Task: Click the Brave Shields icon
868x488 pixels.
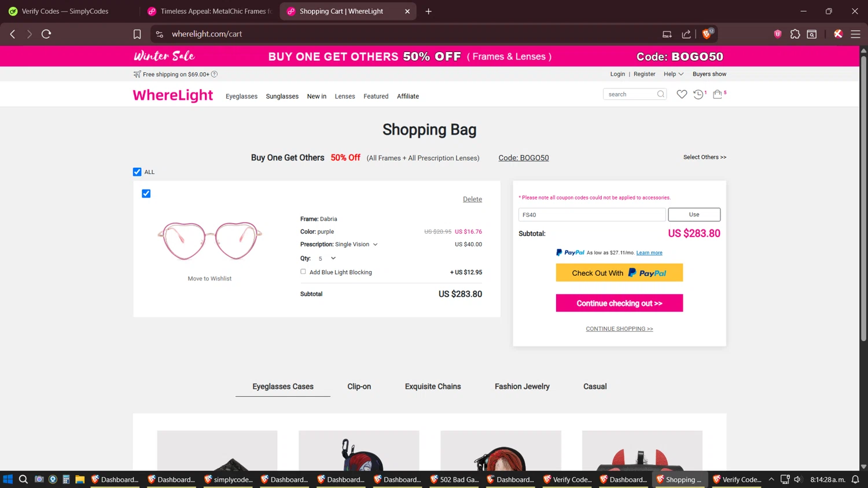Action: tap(707, 34)
